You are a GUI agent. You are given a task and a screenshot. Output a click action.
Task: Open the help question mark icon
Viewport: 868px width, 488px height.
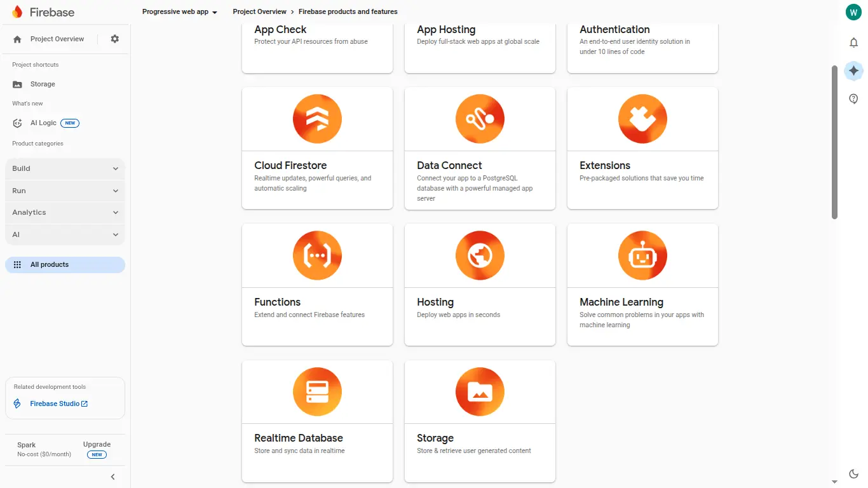point(853,98)
